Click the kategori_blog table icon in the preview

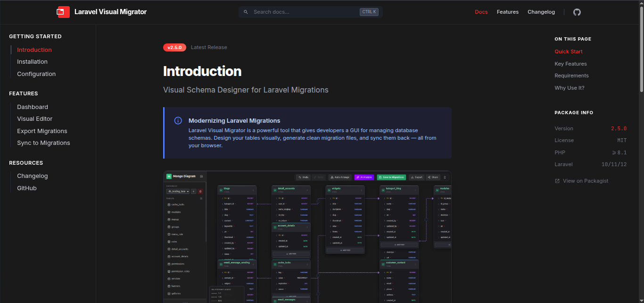[x=383, y=190]
